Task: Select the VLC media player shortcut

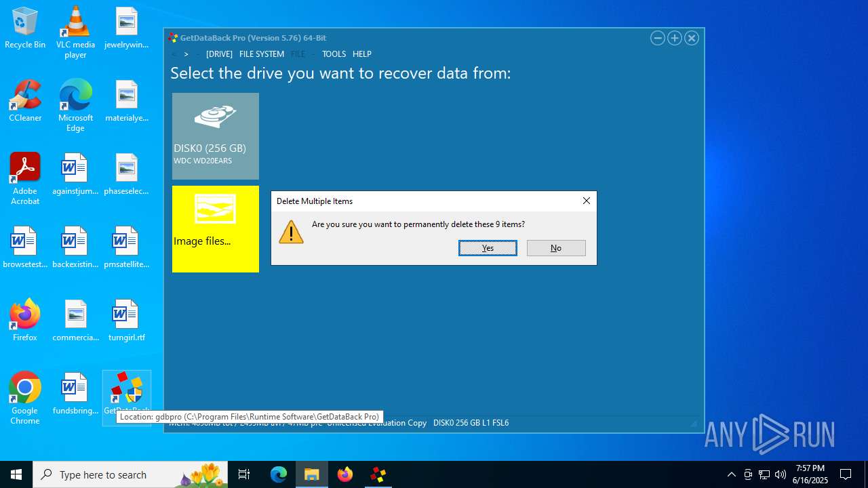Action: 75,33
